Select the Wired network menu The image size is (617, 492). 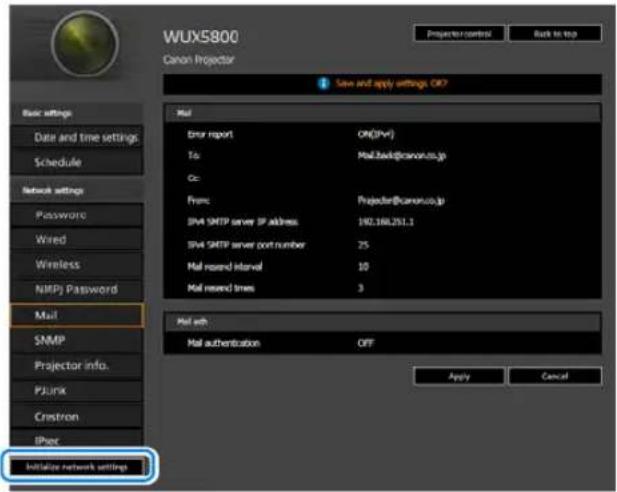[77, 239]
